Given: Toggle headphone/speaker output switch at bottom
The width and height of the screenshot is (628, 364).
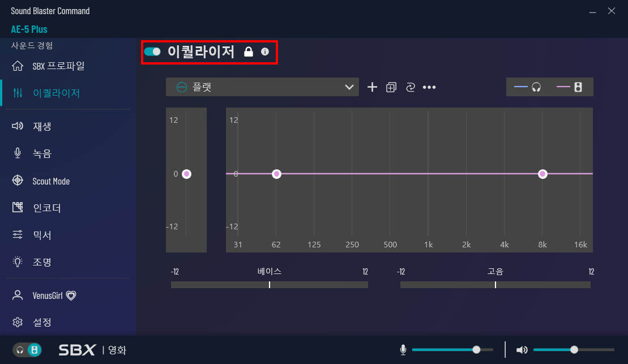Looking at the screenshot, I should coord(27,350).
